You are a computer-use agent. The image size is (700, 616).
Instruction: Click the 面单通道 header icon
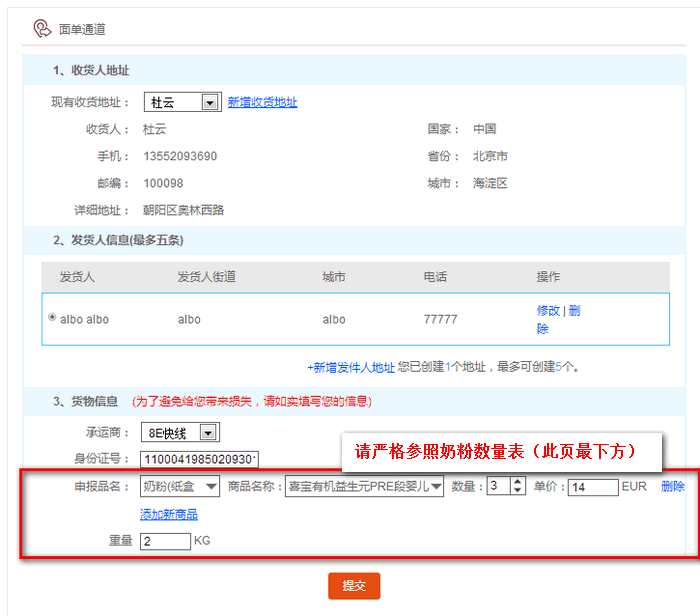pyautogui.click(x=42, y=28)
